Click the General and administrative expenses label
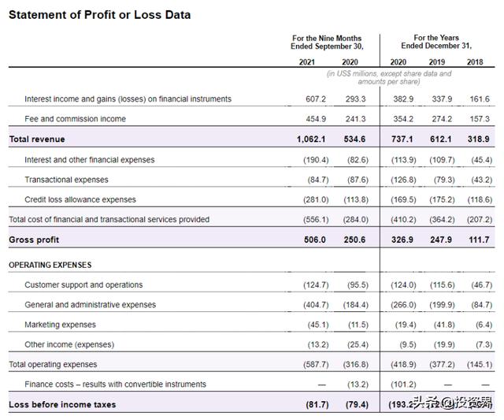504x420 pixels. (91, 305)
